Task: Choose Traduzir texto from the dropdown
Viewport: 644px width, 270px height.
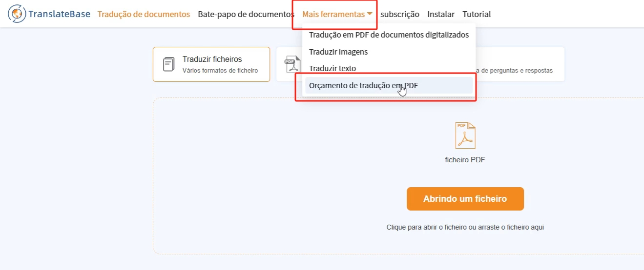Action: click(x=389, y=68)
